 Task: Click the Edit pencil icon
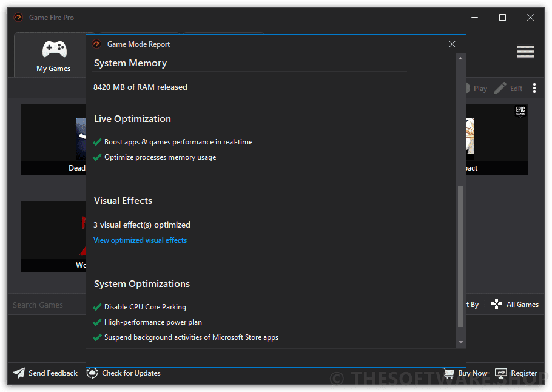(500, 88)
